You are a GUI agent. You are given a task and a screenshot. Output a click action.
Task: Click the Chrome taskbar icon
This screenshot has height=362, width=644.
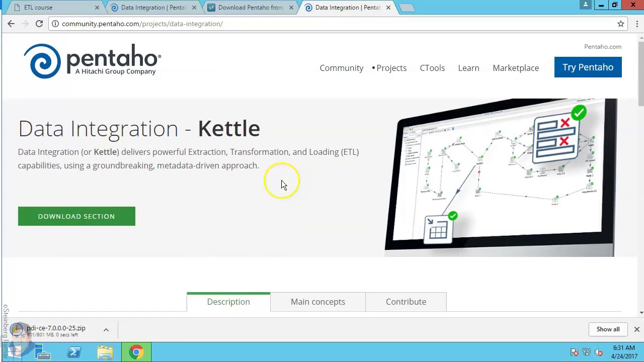click(136, 352)
